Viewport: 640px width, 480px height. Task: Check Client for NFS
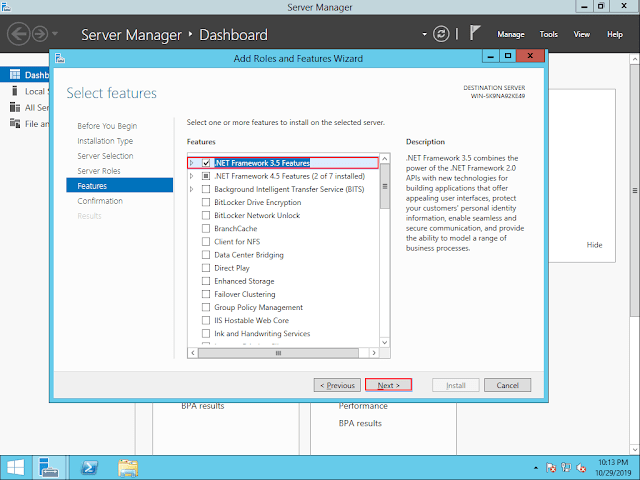(206, 242)
